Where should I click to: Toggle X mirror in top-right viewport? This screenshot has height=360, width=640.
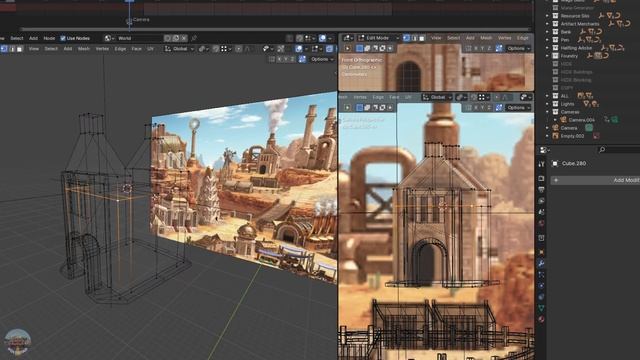pyautogui.click(x=476, y=48)
